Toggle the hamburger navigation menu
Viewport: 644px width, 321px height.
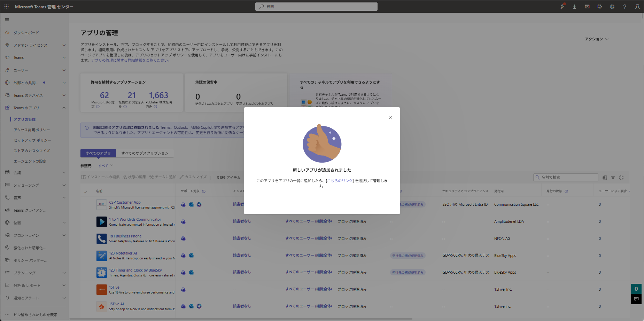(x=7, y=20)
